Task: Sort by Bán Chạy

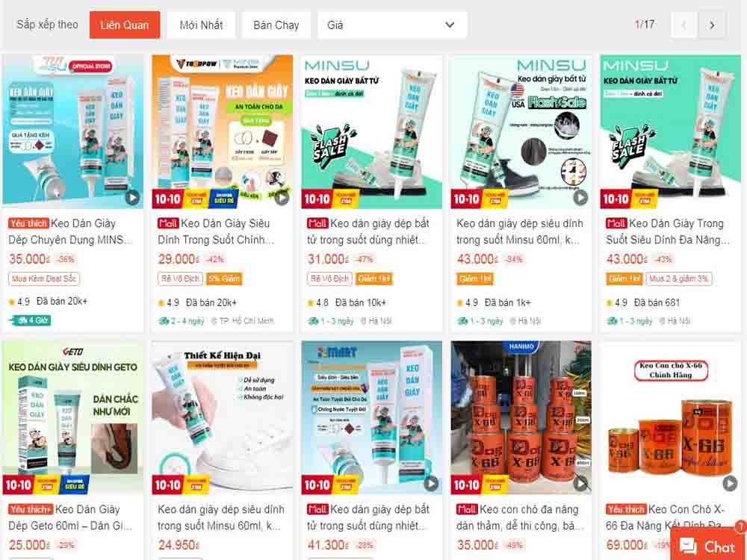Action: pyautogui.click(x=276, y=25)
